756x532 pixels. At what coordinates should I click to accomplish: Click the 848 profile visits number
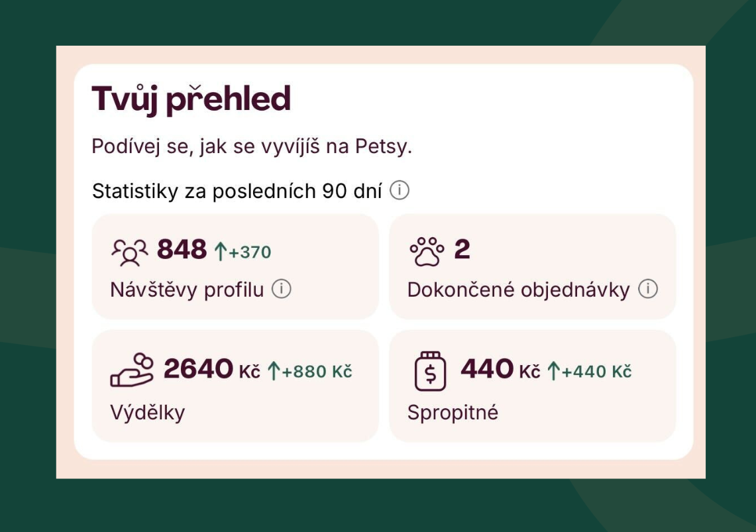point(182,250)
